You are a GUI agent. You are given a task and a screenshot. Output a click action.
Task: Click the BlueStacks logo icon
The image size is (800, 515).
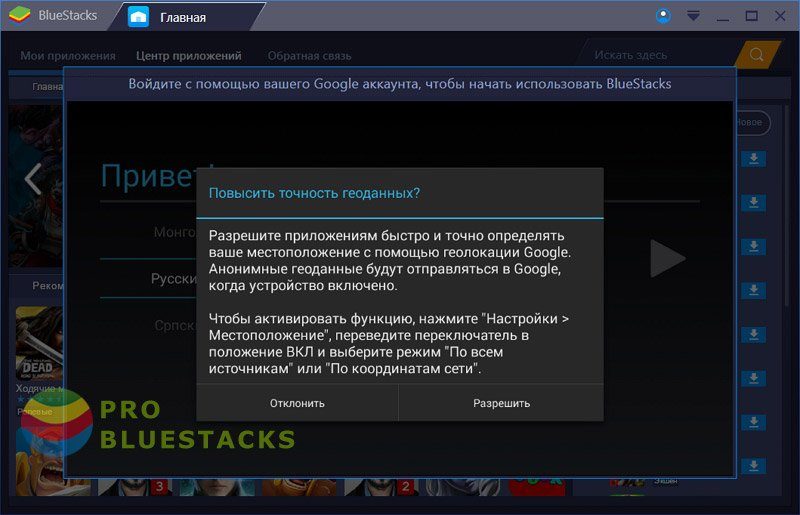click(20, 15)
